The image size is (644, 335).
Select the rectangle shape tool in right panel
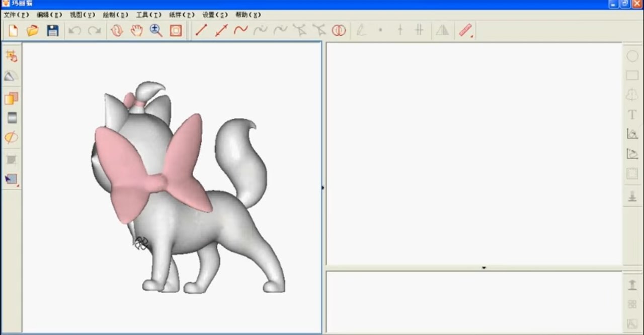pyautogui.click(x=632, y=76)
